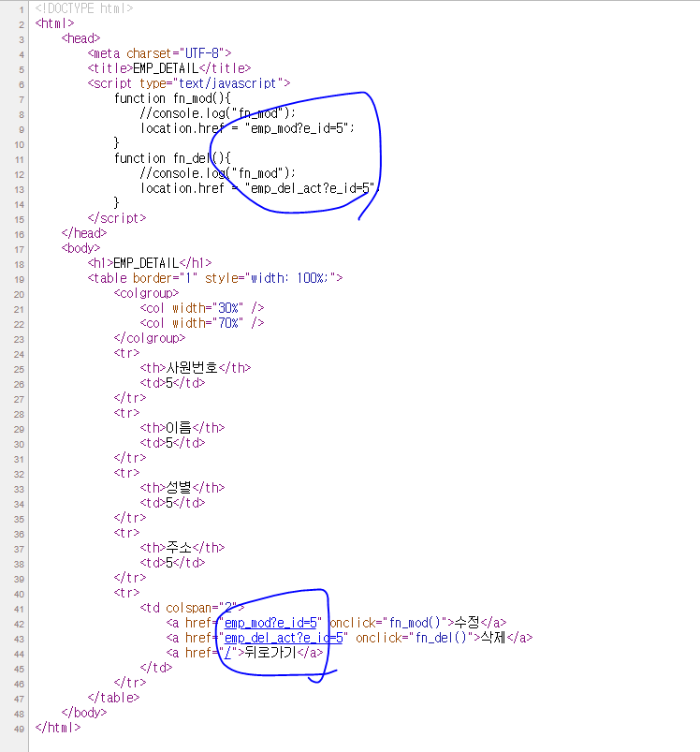
Task: Click the 사원번호 table header cell
Action: point(195,368)
